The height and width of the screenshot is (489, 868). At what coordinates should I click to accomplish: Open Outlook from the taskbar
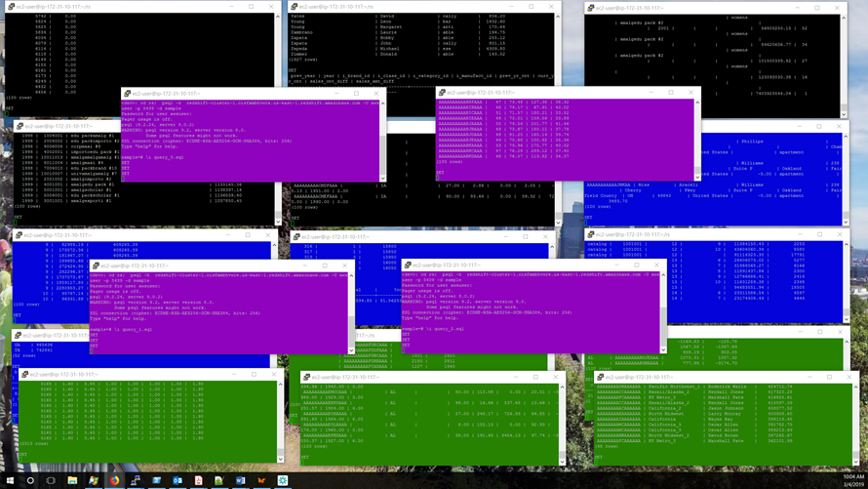coord(178,480)
